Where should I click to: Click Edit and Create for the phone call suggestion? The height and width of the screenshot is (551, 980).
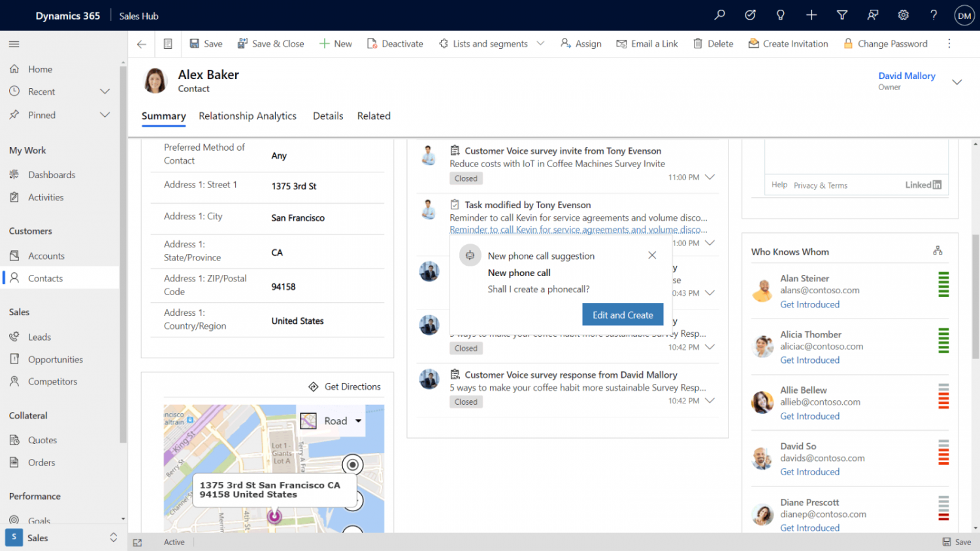click(x=623, y=314)
